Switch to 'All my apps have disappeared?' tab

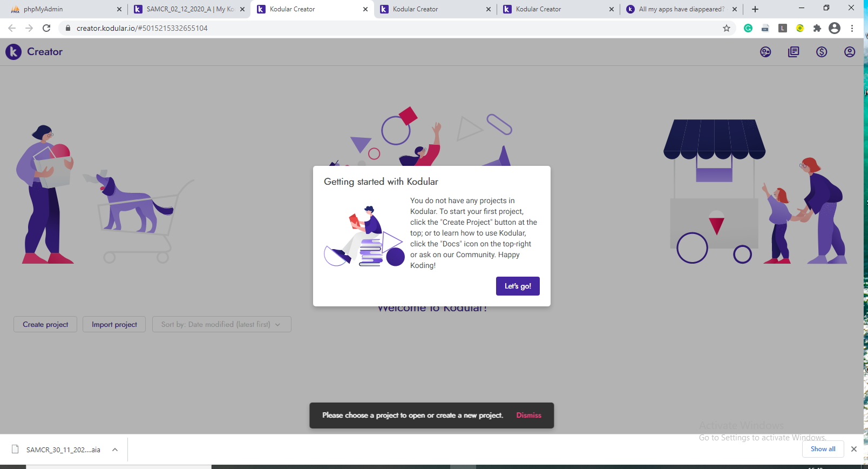(682, 9)
